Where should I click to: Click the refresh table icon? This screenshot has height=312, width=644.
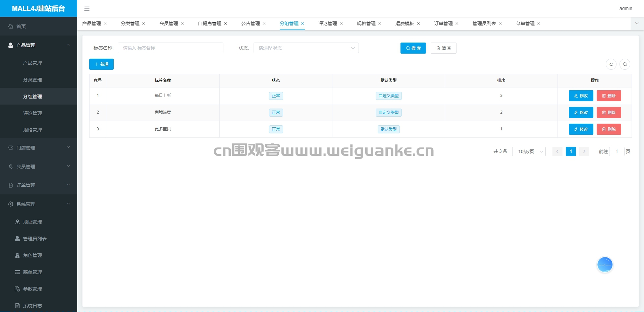(611, 64)
